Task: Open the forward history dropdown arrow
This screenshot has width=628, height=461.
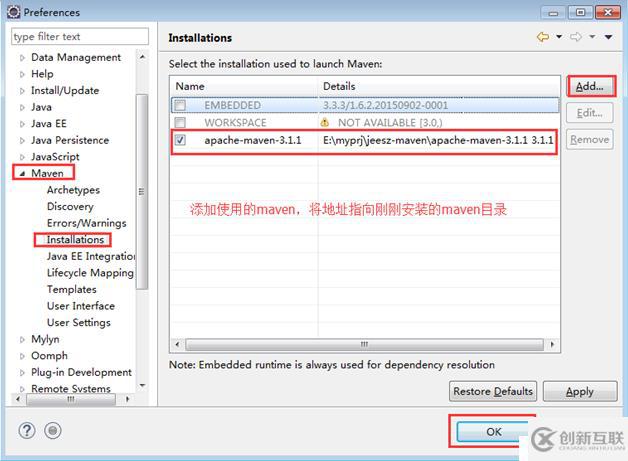Action: [x=592, y=37]
